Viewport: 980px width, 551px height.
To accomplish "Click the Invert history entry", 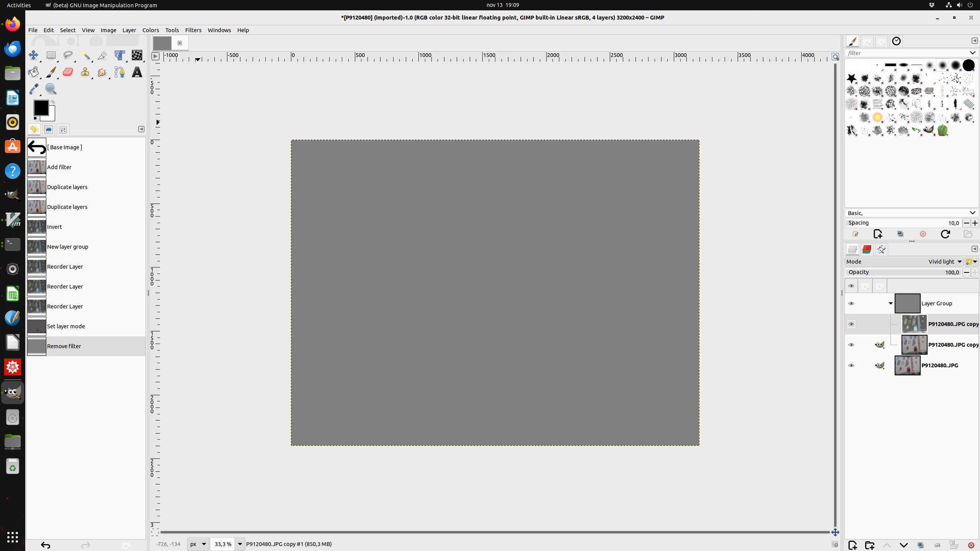I will click(x=54, y=227).
